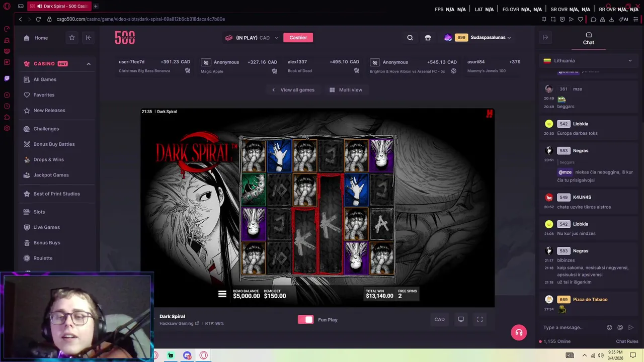Open Chat Rules
The width and height of the screenshot is (644, 362).
pos(627,341)
